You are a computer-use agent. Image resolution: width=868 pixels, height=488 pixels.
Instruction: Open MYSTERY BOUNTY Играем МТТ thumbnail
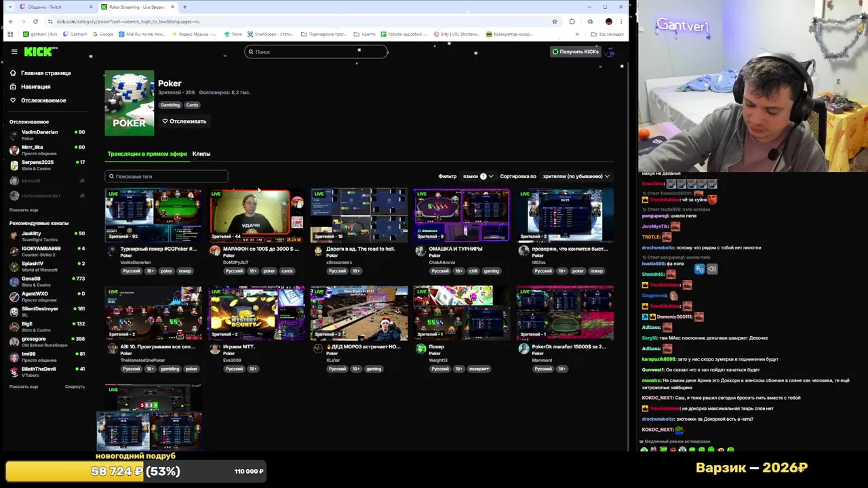pos(256,313)
